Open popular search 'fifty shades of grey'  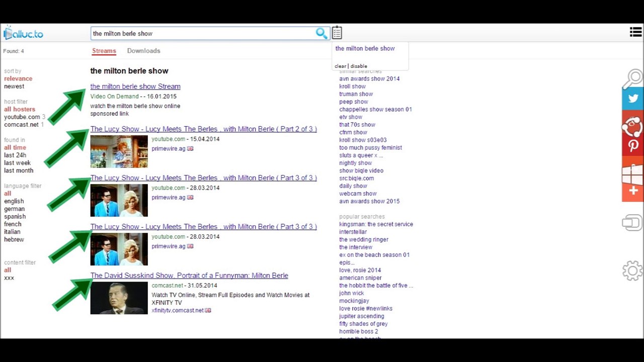363,324
